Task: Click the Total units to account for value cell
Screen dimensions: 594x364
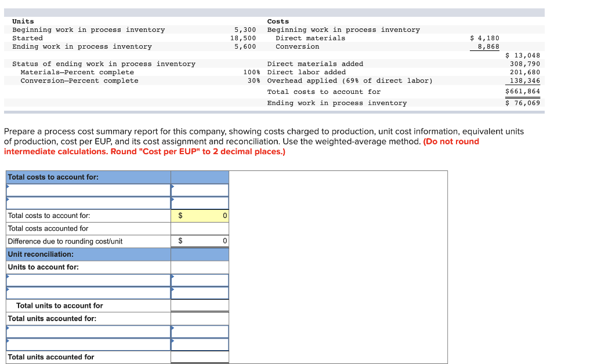Action: (x=200, y=305)
